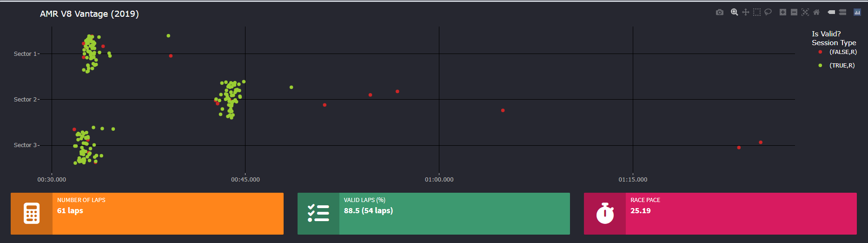The height and width of the screenshot is (243, 868).
Task: Click the 01:00.000 x-axis tick label
Action: click(439, 180)
